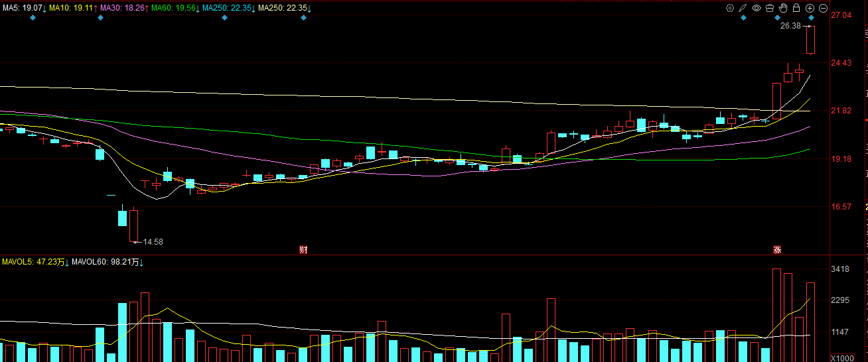Click the 21.82 price axis label
Viewport: 868px width, 362px height.
(841, 111)
